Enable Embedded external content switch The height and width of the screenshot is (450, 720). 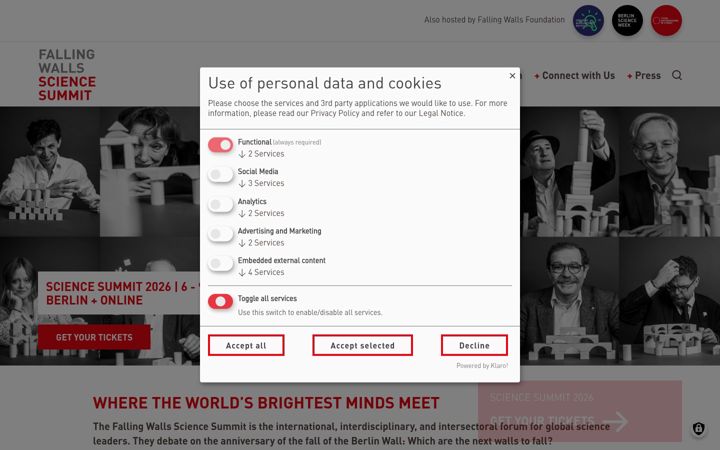pyautogui.click(x=220, y=264)
